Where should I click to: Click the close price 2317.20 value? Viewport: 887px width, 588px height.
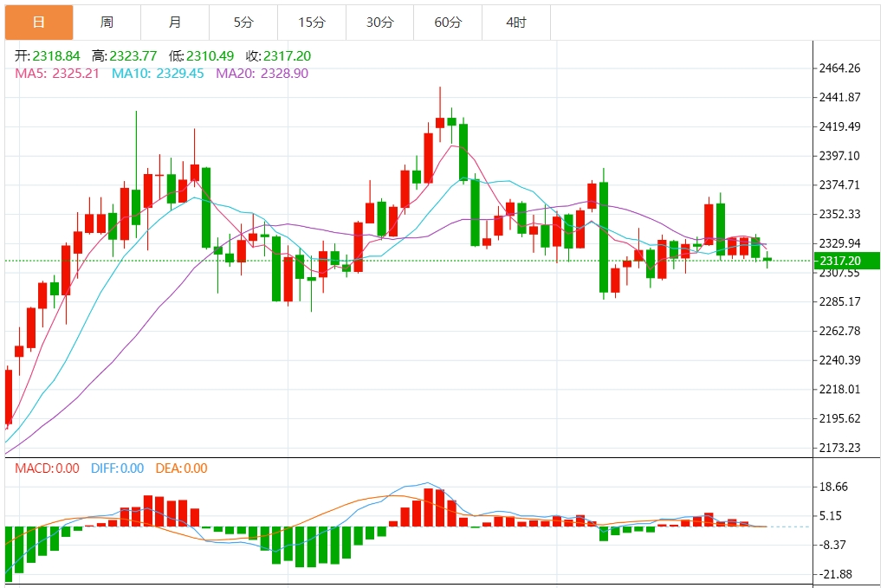(287, 56)
